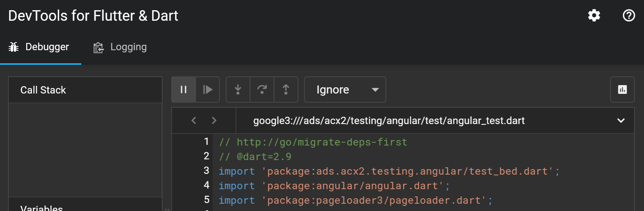The image size is (644, 211).
Task: Click the Step Over curved arrow icon
Action: coord(262,89)
